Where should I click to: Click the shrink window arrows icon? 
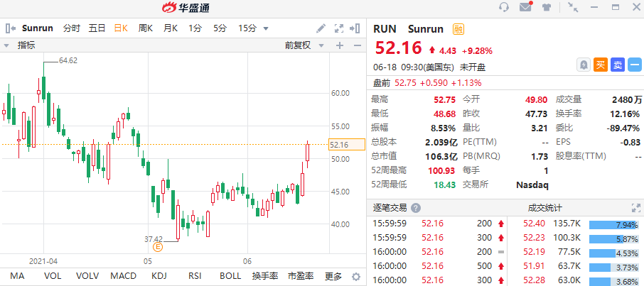[x=572, y=7]
